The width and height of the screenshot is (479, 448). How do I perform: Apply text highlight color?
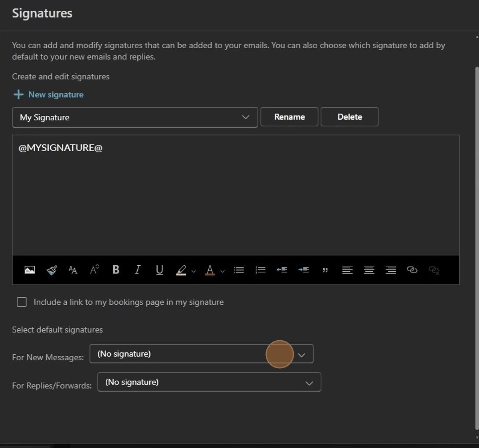(181, 270)
